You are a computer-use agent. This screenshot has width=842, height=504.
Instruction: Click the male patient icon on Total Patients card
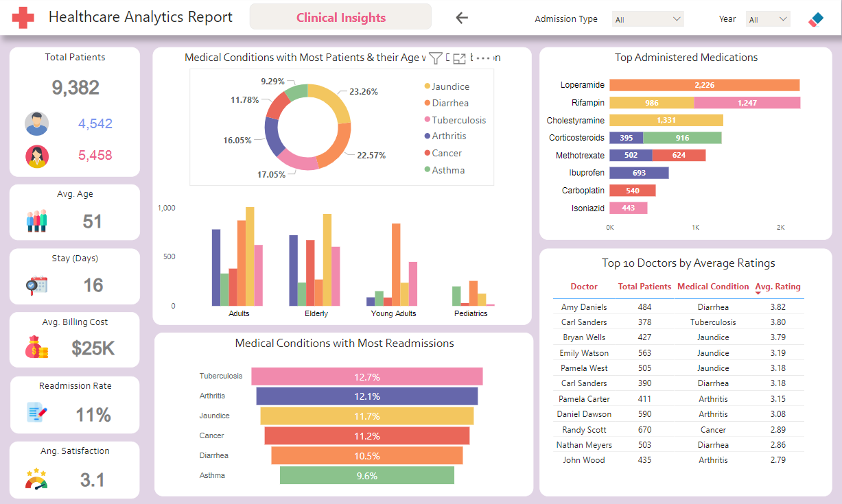click(x=36, y=123)
